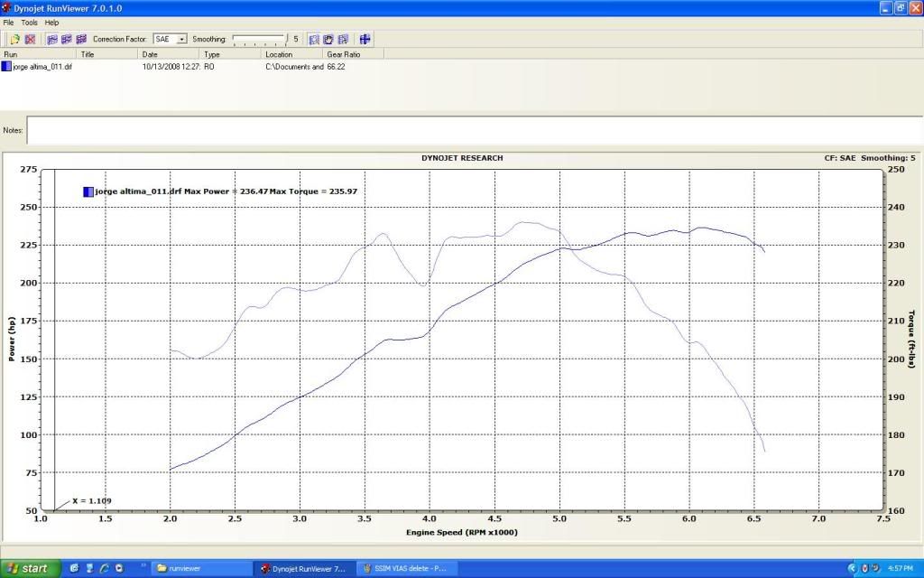Click the blue run color swatch in list
924x578 pixels.
(x=6, y=67)
